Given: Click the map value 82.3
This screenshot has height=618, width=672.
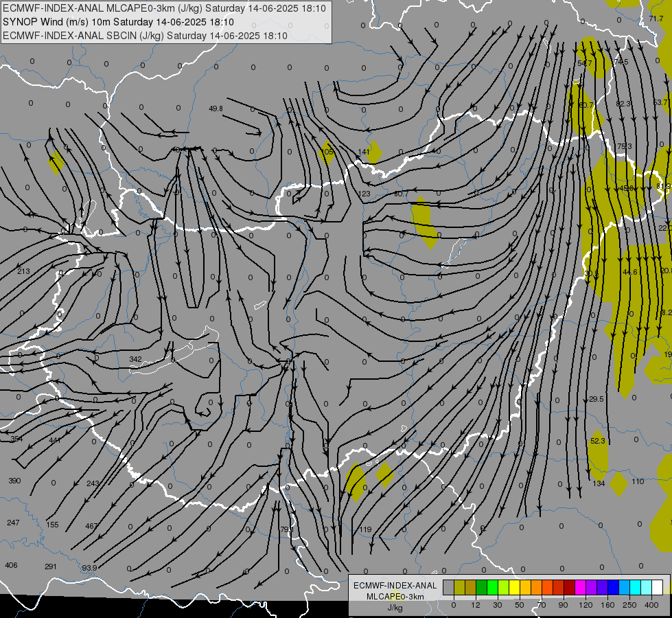Looking at the screenshot, I should tap(623, 104).
